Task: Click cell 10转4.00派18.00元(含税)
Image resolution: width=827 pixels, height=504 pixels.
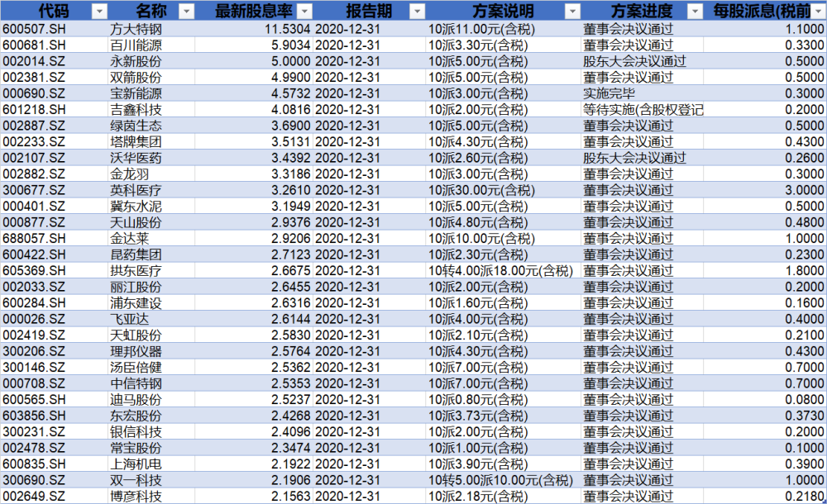Action: pyautogui.click(x=503, y=270)
